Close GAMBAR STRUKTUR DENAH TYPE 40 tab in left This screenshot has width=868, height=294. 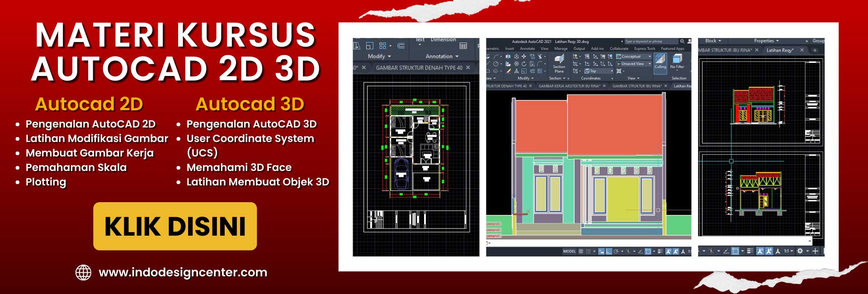468,68
